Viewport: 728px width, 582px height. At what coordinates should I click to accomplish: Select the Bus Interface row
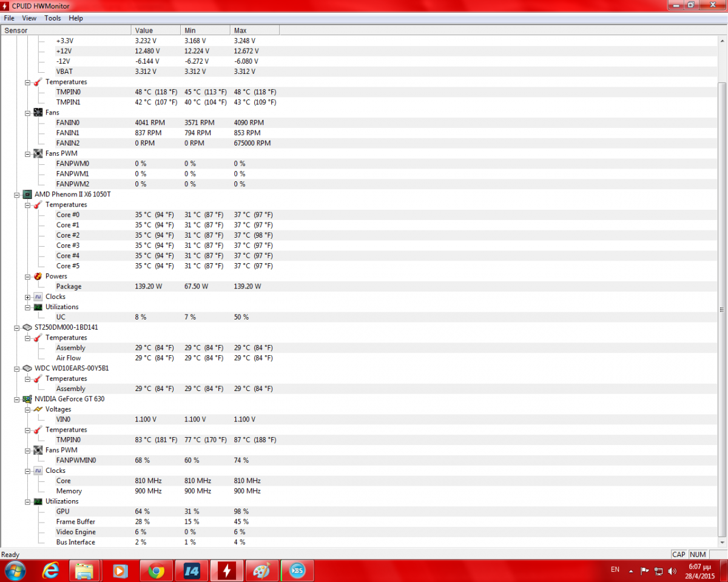coord(359,543)
